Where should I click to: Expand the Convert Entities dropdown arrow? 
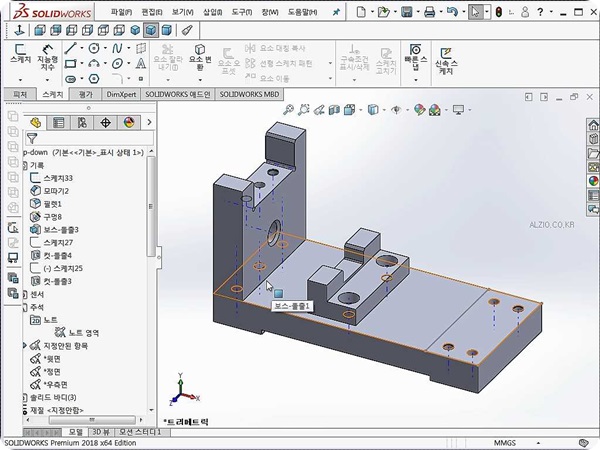[x=200, y=80]
